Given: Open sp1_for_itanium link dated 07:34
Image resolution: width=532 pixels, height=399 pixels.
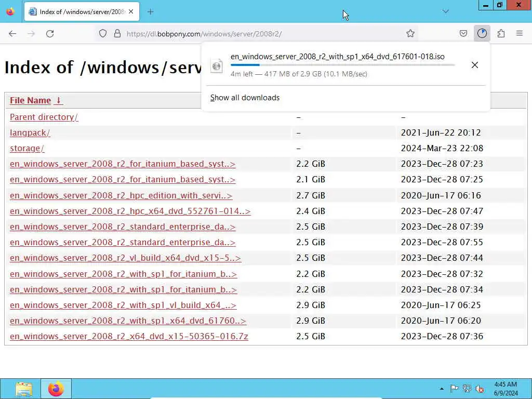Looking at the screenshot, I should pyautogui.click(x=123, y=289).
